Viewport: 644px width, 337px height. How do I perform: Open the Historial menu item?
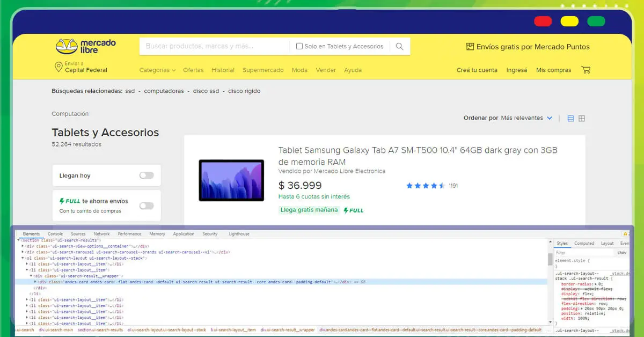click(x=223, y=70)
